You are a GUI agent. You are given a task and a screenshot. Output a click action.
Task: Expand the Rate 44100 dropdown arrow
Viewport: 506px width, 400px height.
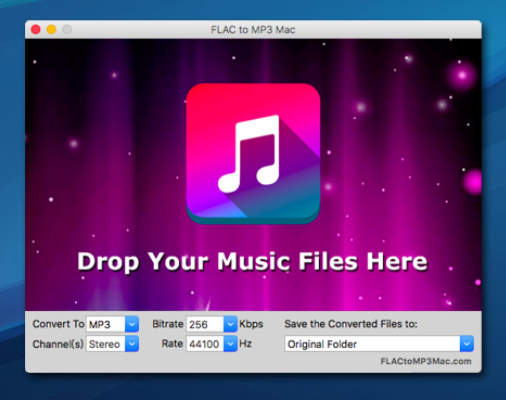[230, 344]
